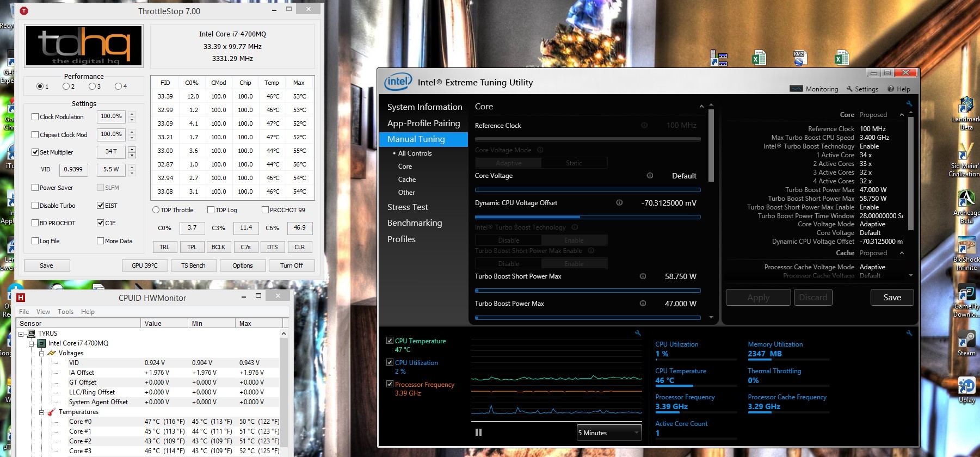Toggle the BD PROCHOT checkbox
This screenshot has width=980, height=457.
35,223
